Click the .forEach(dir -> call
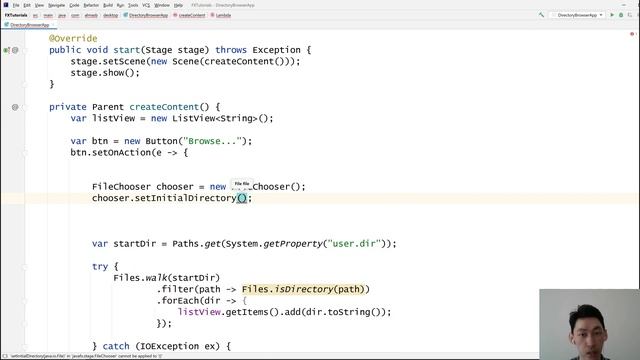The height and width of the screenshot is (360, 640). 196,301
